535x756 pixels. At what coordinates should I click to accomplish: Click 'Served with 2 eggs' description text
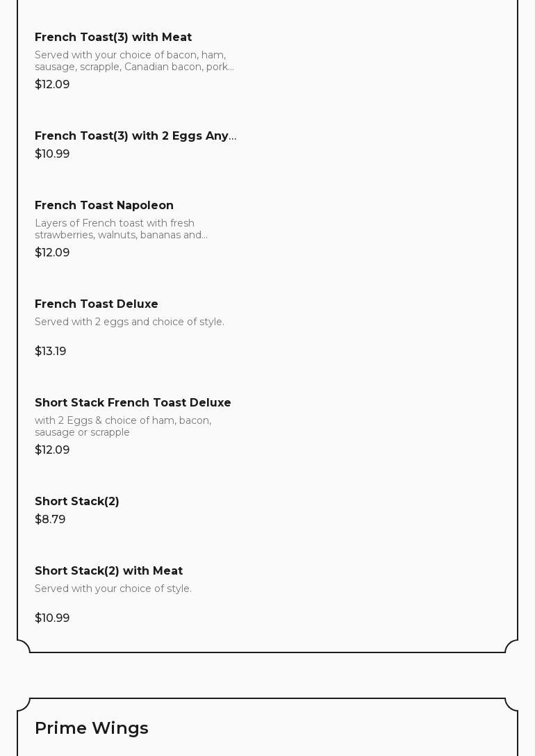click(129, 322)
